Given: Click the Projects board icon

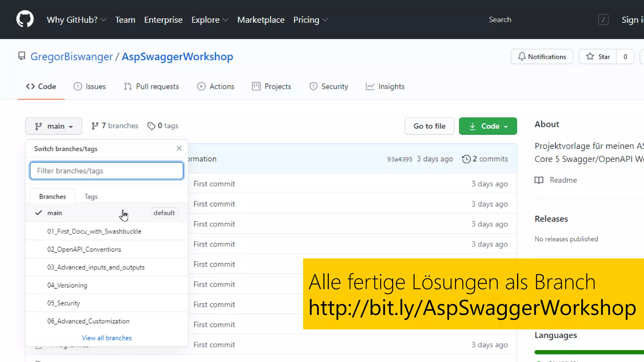Looking at the screenshot, I should [256, 86].
